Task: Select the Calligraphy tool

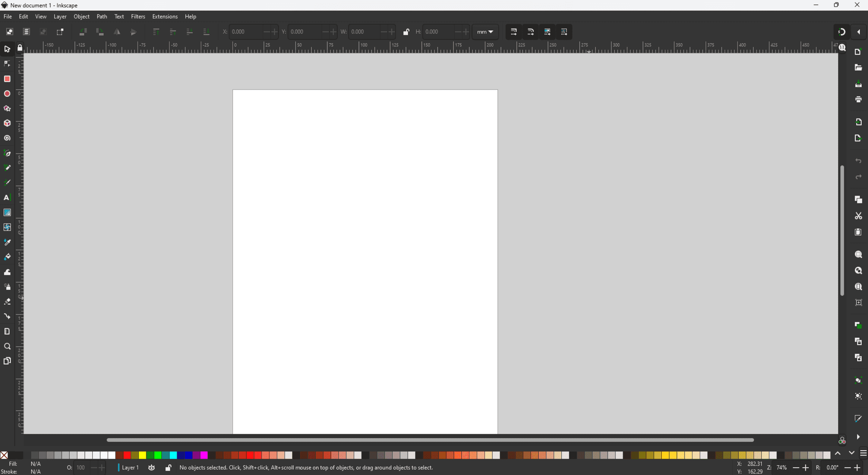Action: pos(7,183)
